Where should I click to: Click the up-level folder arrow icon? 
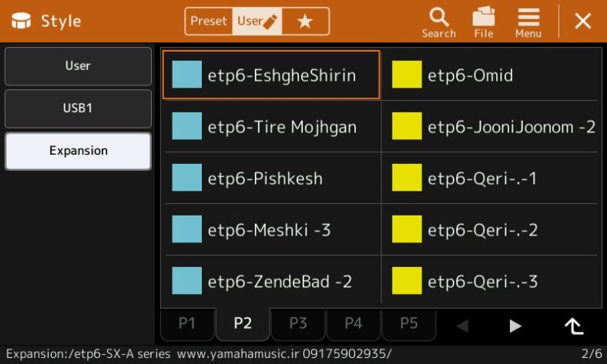point(573,326)
